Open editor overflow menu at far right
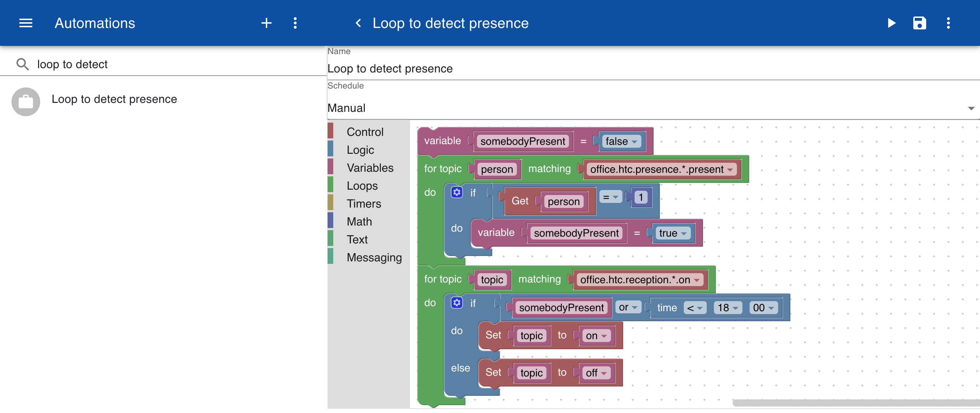The height and width of the screenshot is (413, 980). tap(948, 23)
